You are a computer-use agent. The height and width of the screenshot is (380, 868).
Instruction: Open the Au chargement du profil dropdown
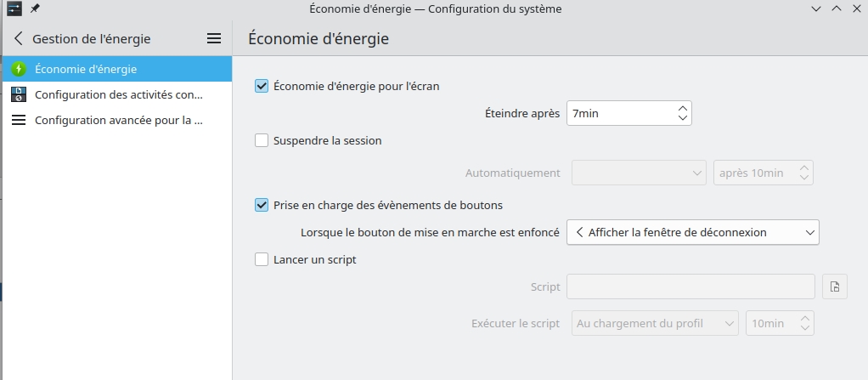(655, 323)
